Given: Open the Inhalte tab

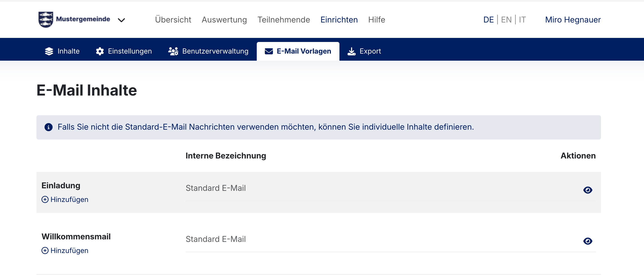Looking at the screenshot, I should point(62,51).
